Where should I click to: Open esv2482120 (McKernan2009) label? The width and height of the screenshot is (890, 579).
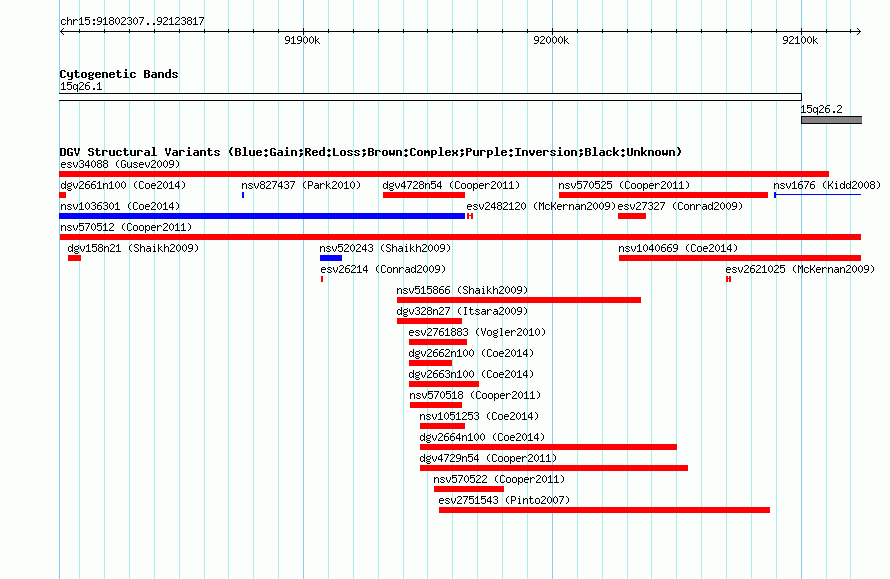point(541,206)
